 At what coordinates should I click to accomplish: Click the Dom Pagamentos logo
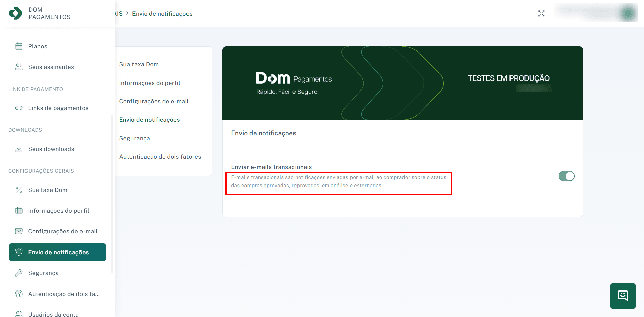pos(34,13)
